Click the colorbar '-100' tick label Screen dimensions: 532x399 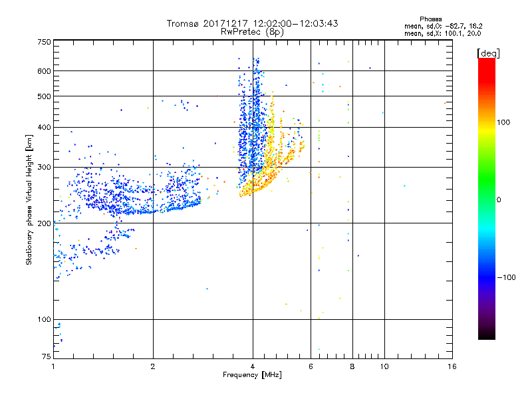506,277
